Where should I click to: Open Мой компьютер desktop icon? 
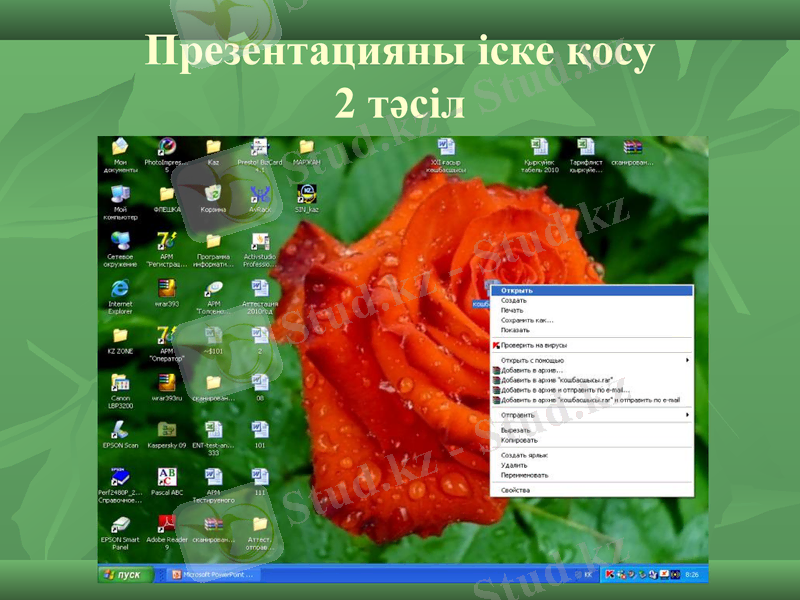coord(120,194)
